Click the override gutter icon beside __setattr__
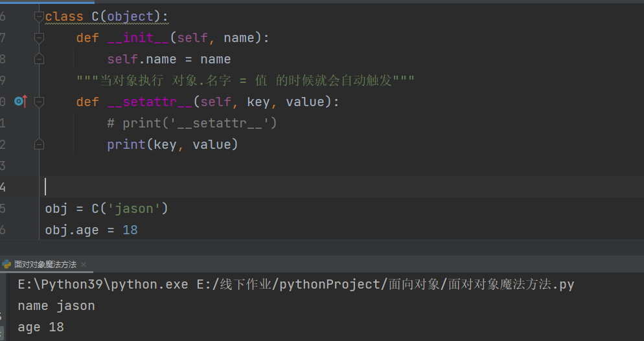644x341 pixels. (x=21, y=101)
